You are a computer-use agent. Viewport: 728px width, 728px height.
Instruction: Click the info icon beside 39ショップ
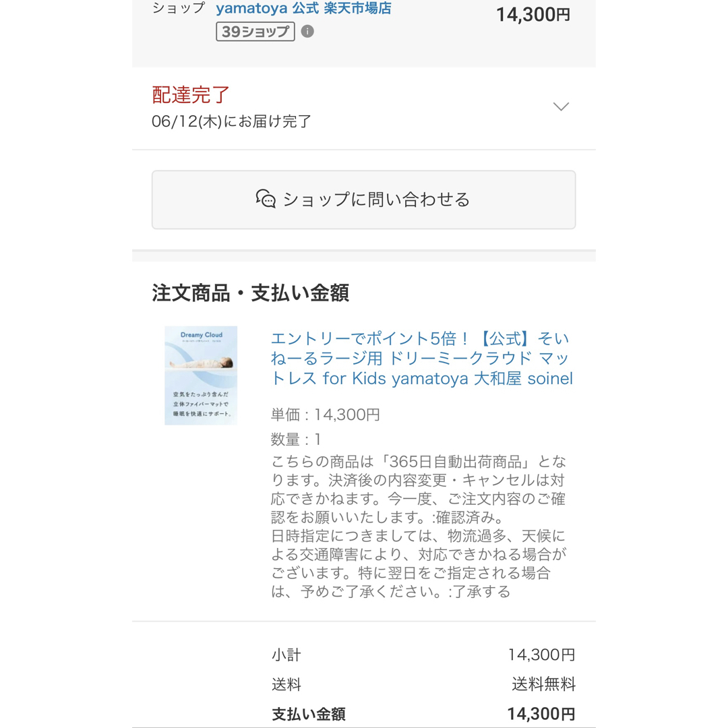tap(307, 31)
